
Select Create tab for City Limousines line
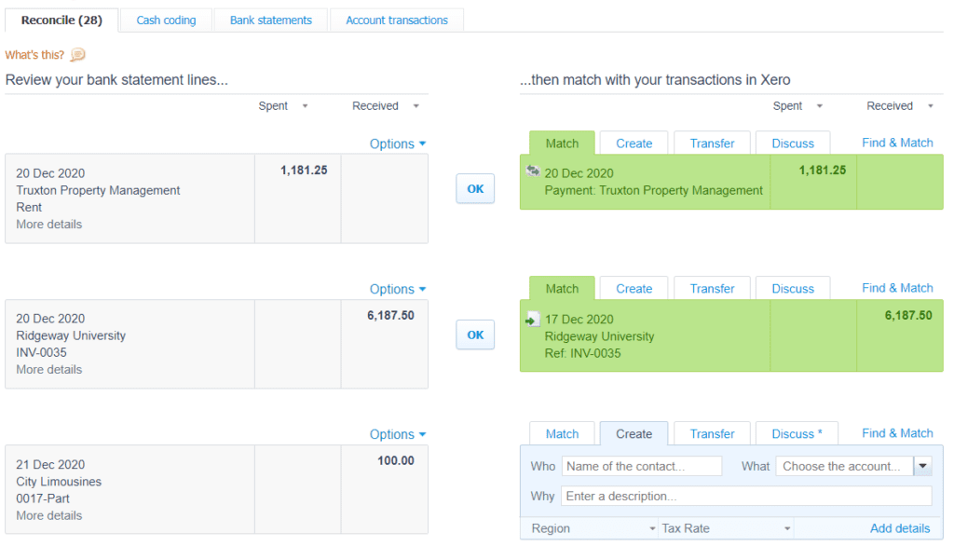tap(634, 434)
